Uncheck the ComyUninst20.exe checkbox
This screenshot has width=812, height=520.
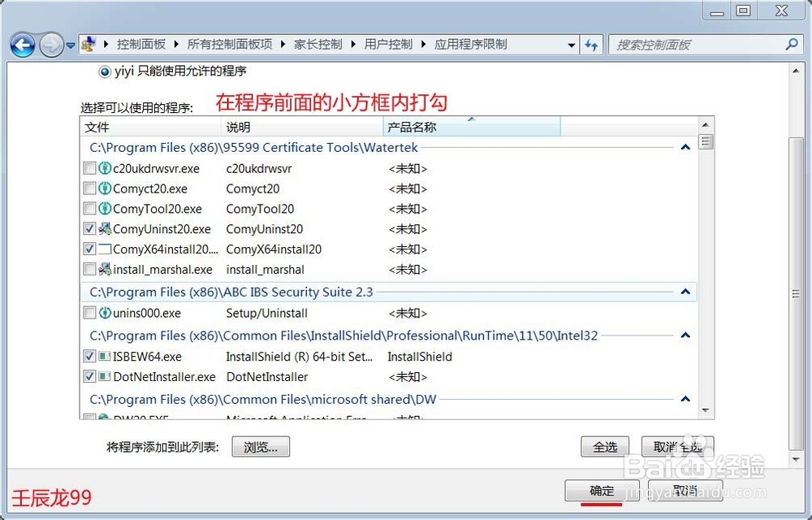[89, 228]
